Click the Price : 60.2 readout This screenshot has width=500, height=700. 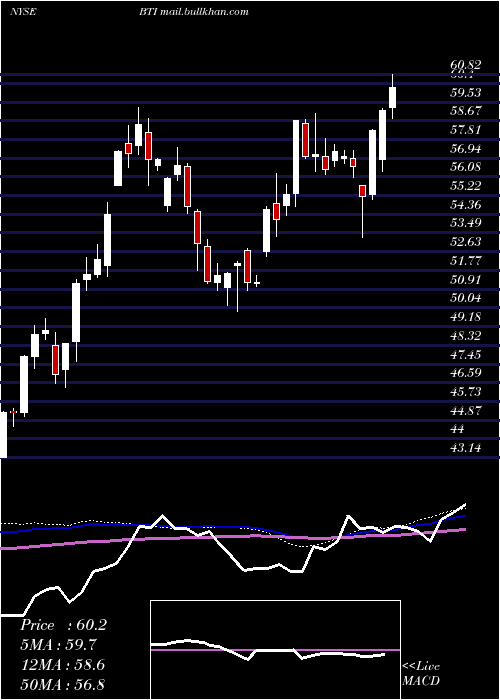click(x=63, y=625)
